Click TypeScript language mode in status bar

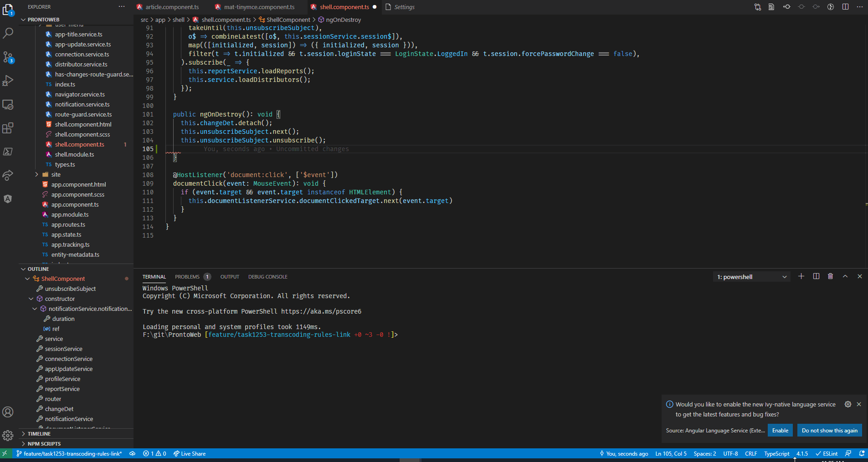776,454
